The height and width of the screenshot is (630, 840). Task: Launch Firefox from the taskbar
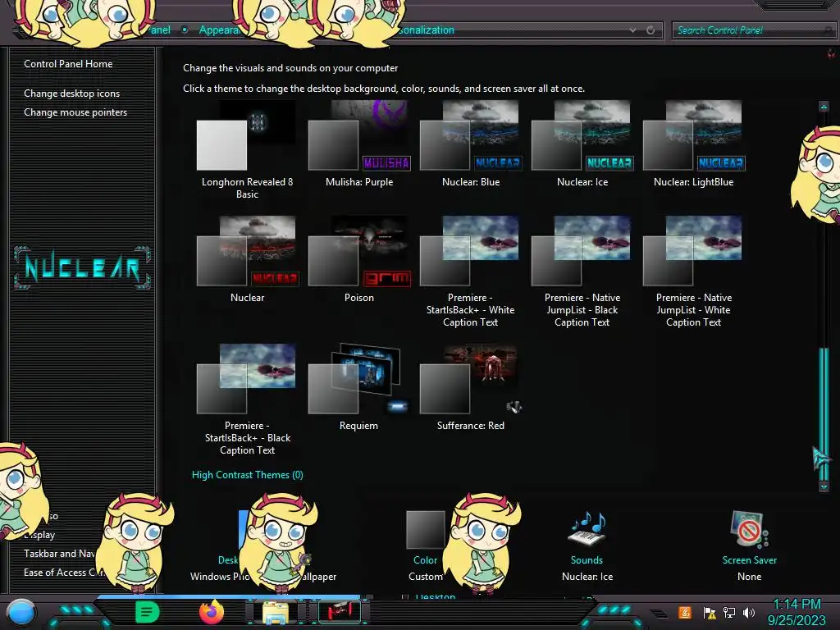click(x=212, y=612)
